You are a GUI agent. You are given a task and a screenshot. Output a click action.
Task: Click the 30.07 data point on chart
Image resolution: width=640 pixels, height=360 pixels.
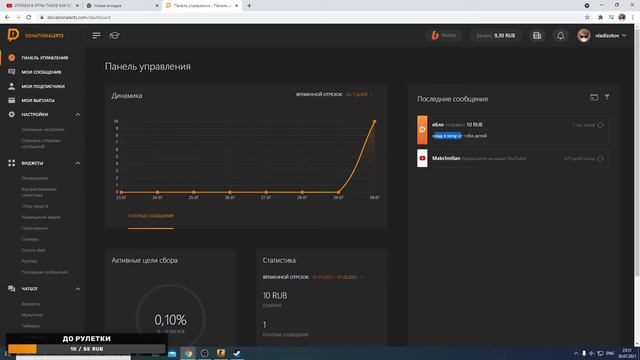click(x=375, y=121)
